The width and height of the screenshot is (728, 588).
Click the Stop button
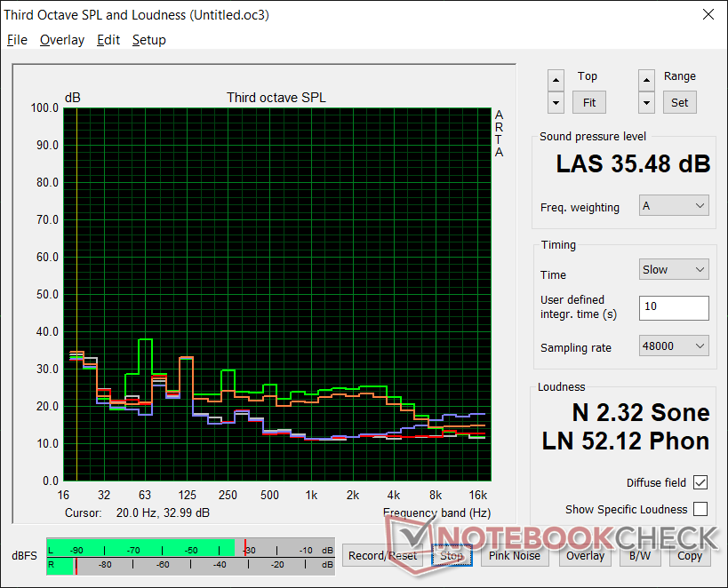click(x=452, y=555)
